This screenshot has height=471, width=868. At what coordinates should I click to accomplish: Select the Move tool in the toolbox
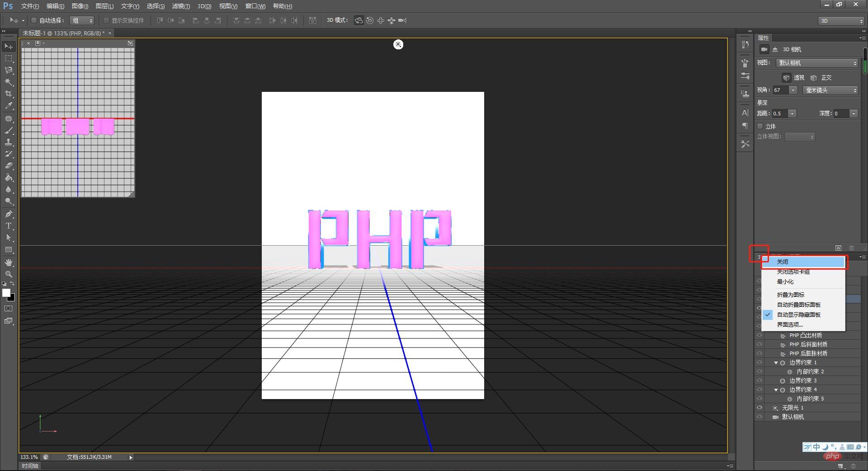9,47
